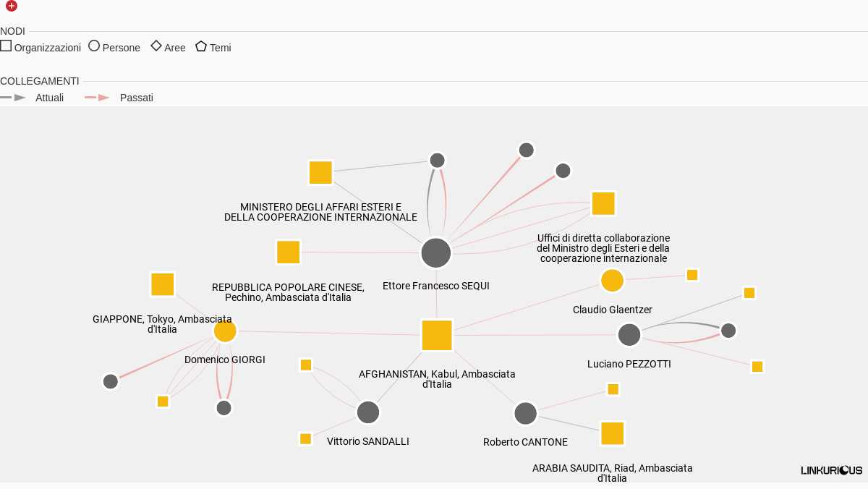Click the Attuali gray arrow legend icon
Image resolution: width=868 pixels, height=489 pixels.
13,97
